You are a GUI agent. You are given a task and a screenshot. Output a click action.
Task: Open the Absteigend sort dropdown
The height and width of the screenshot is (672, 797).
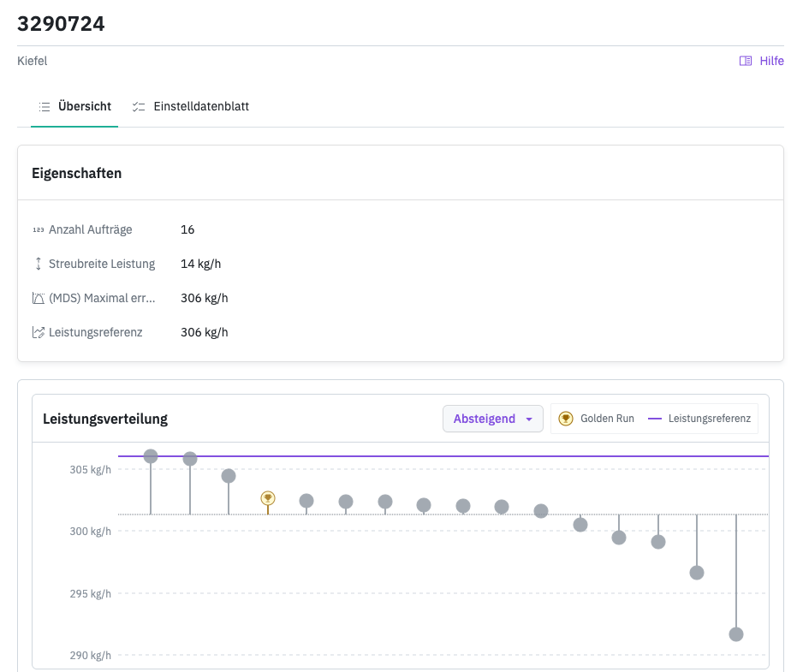coord(492,419)
